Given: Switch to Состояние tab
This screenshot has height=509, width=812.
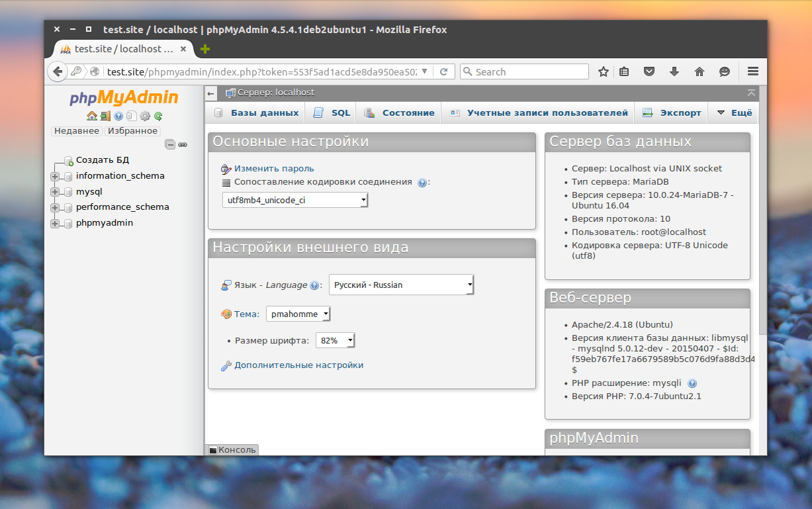Looking at the screenshot, I should pyautogui.click(x=399, y=113).
